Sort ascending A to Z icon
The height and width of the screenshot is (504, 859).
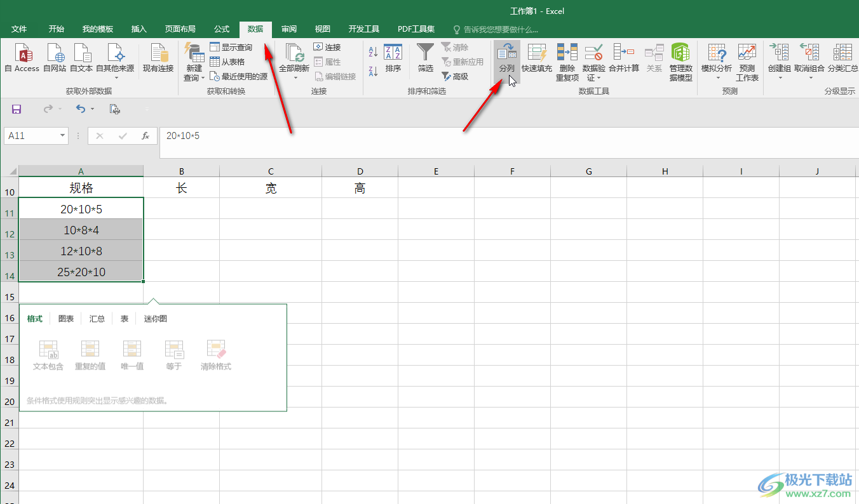[x=374, y=52]
